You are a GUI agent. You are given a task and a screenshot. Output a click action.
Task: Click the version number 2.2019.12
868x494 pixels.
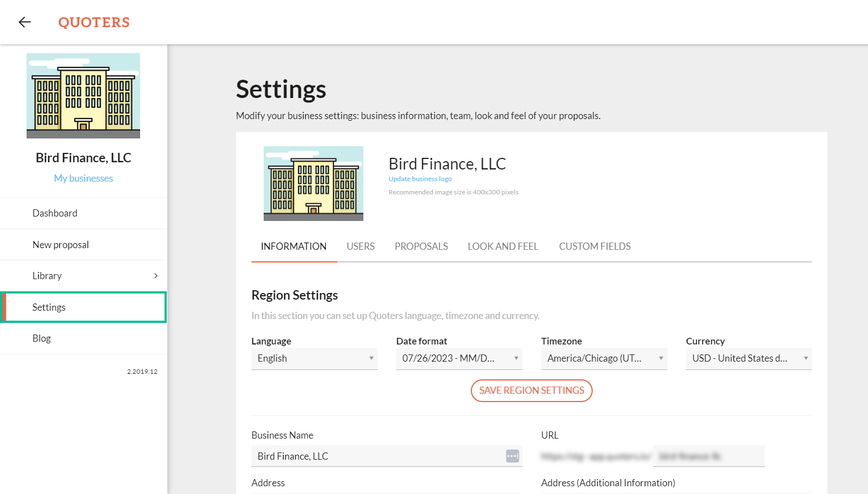click(x=142, y=372)
